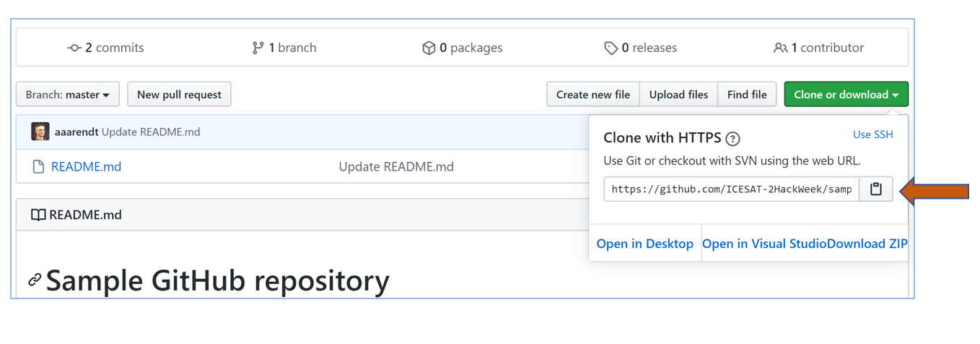This screenshot has height=344, width=980.
Task: View 0 packages
Action: coord(462,48)
